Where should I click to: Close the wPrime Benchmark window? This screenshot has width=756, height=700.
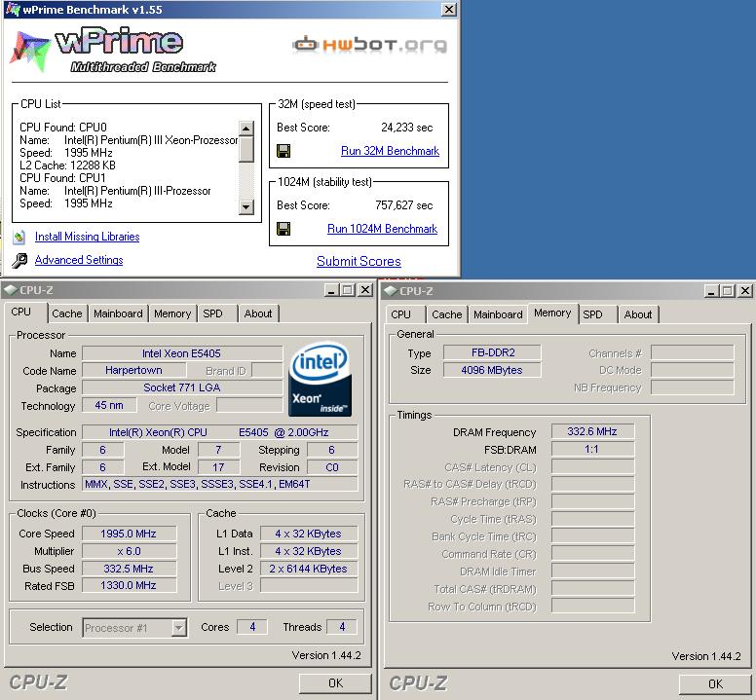point(449,9)
